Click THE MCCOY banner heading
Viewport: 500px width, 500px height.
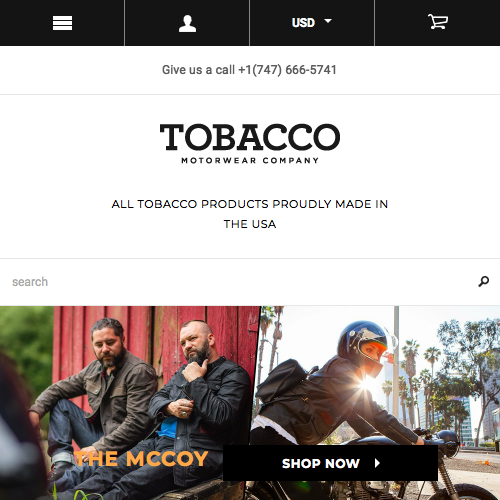click(x=141, y=459)
